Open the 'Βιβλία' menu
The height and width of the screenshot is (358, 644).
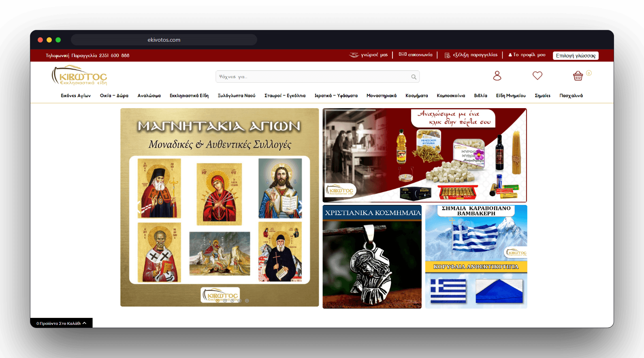pos(481,96)
